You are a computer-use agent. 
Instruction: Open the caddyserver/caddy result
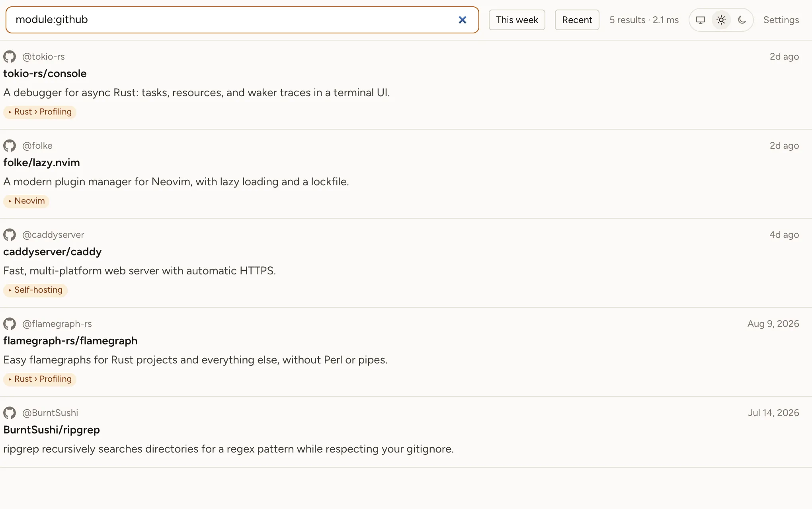pos(53,252)
